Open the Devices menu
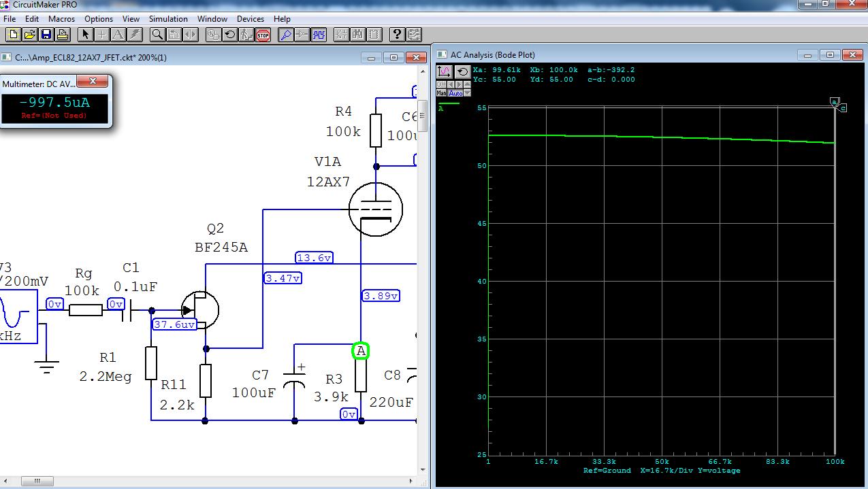Image resolution: width=868 pixels, height=489 pixels. tap(251, 19)
